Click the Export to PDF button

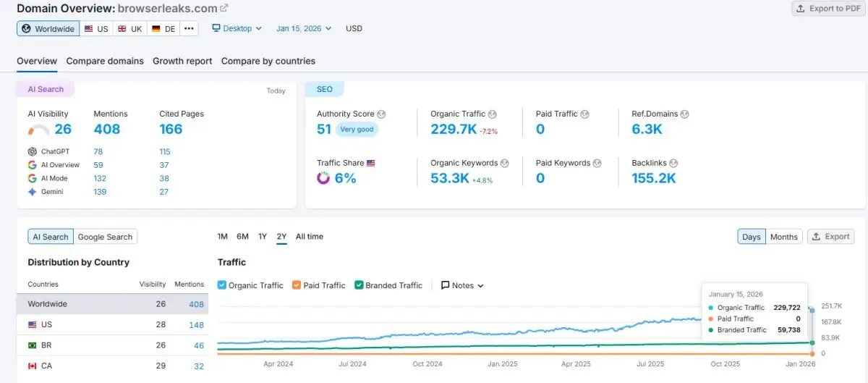tap(828, 9)
